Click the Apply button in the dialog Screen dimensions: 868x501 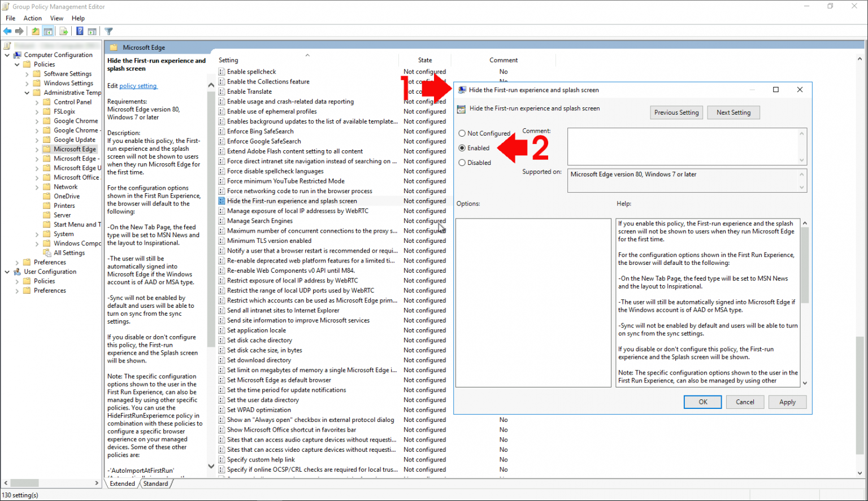point(787,402)
